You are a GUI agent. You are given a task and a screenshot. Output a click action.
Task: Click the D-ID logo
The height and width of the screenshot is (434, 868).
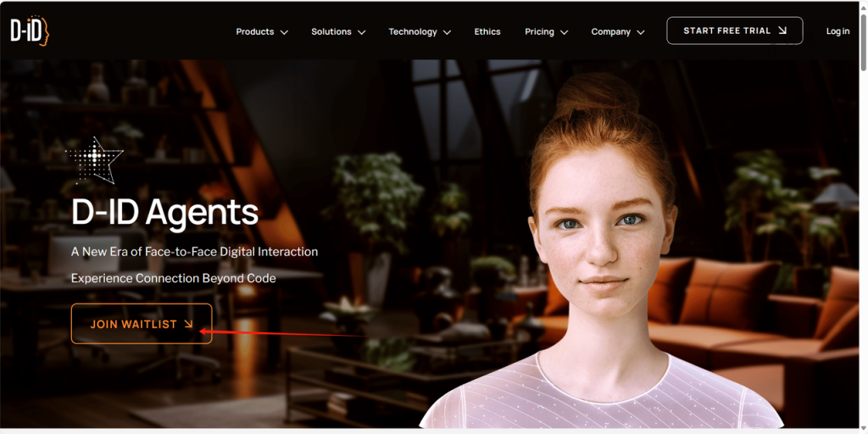[x=30, y=31]
